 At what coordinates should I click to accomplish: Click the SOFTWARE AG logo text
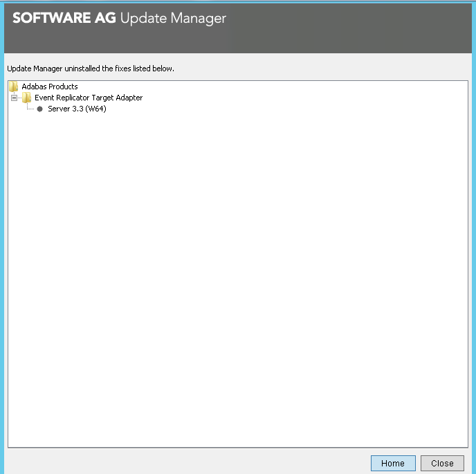pos(64,19)
